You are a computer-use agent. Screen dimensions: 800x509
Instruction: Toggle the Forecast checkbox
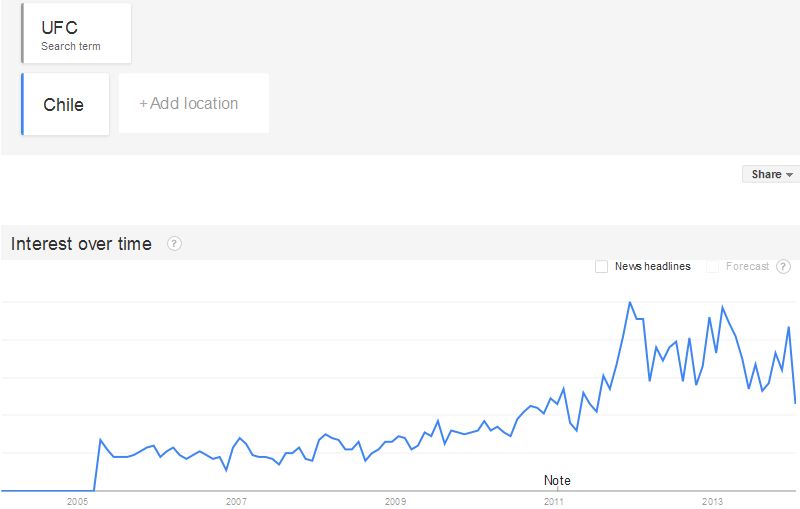[x=713, y=267]
